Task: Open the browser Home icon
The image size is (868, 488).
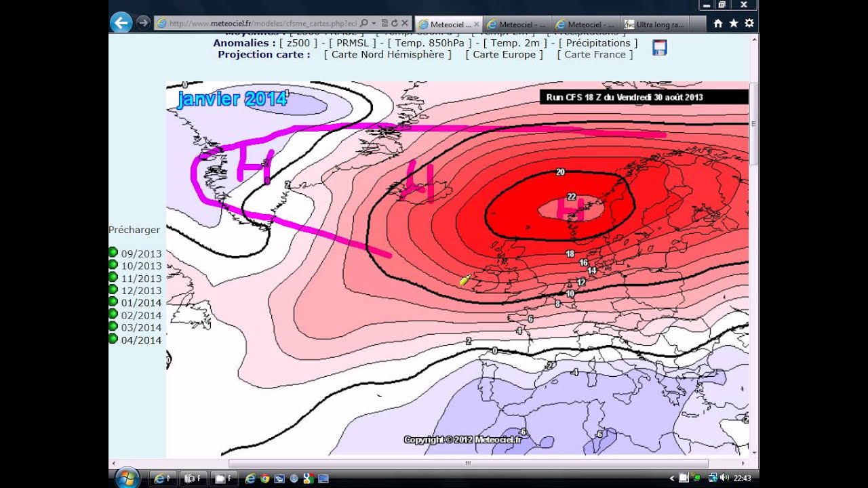Action: point(718,23)
